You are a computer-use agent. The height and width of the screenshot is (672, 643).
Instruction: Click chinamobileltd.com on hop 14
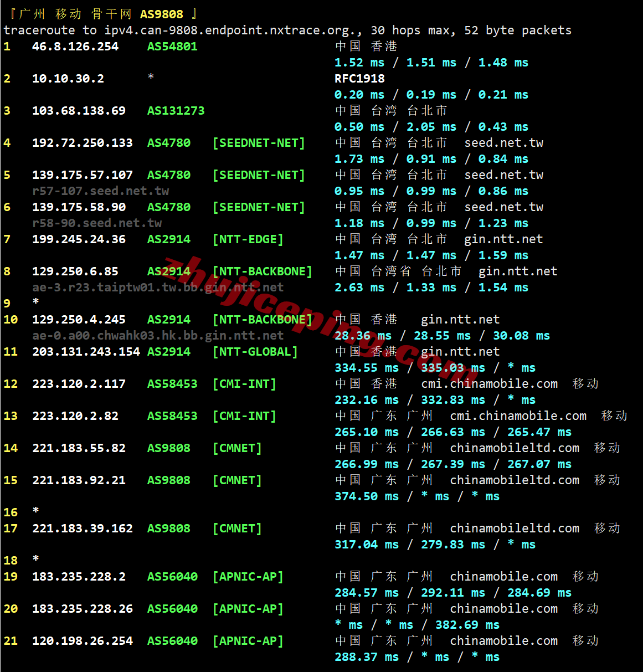pos(515,448)
